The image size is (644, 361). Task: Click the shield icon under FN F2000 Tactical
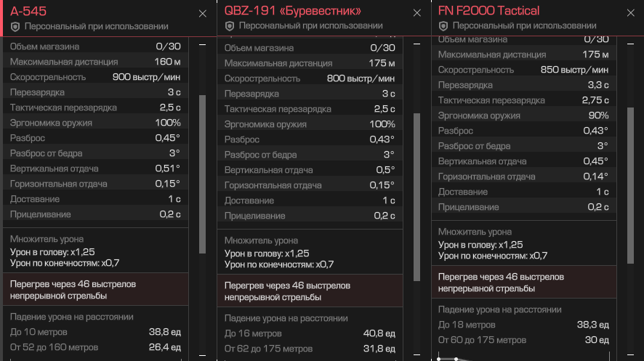pos(443,26)
